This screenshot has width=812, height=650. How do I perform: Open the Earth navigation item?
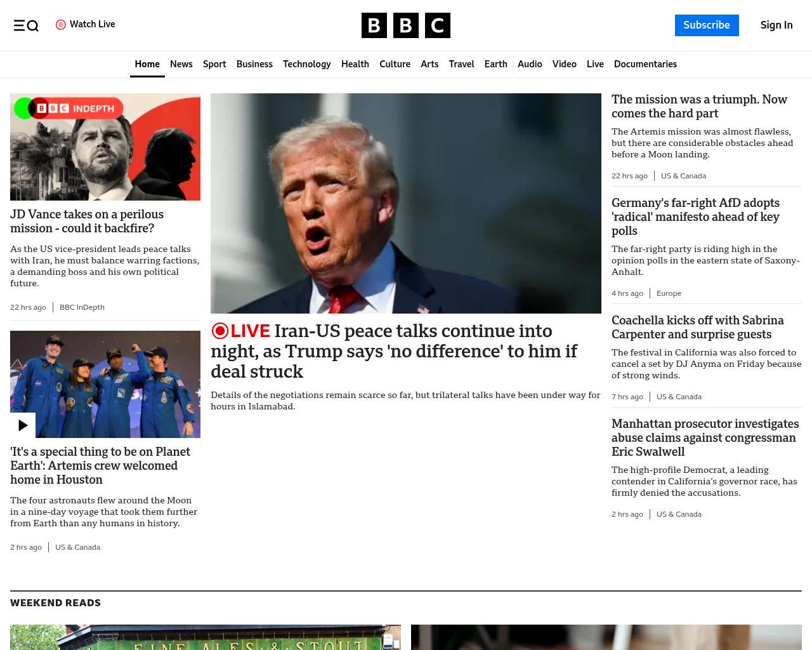click(x=495, y=64)
